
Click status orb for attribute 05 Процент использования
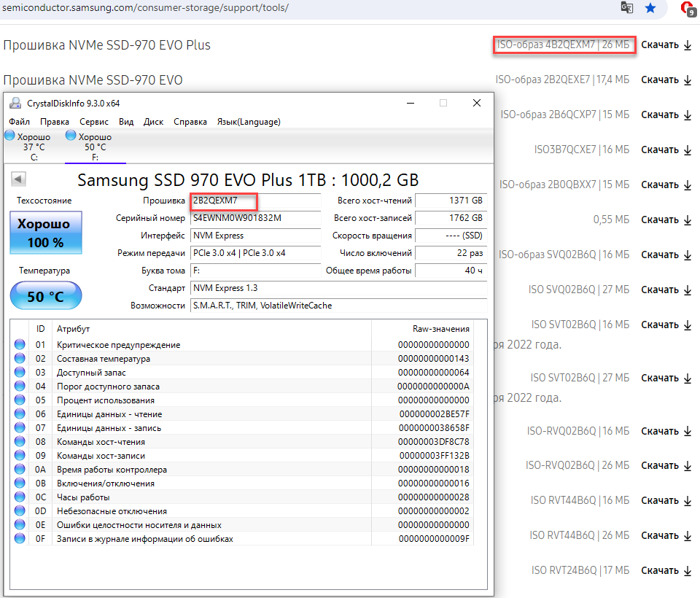(20, 400)
